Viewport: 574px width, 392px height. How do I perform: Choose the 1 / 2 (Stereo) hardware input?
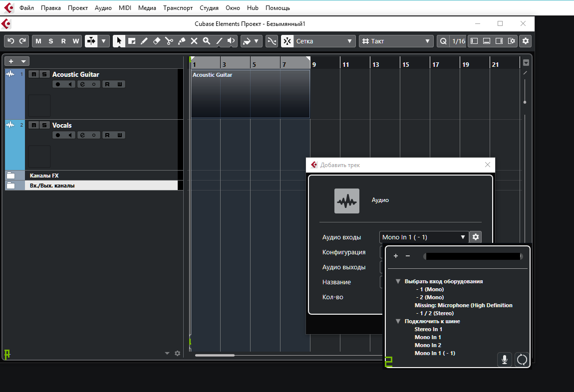click(x=434, y=313)
